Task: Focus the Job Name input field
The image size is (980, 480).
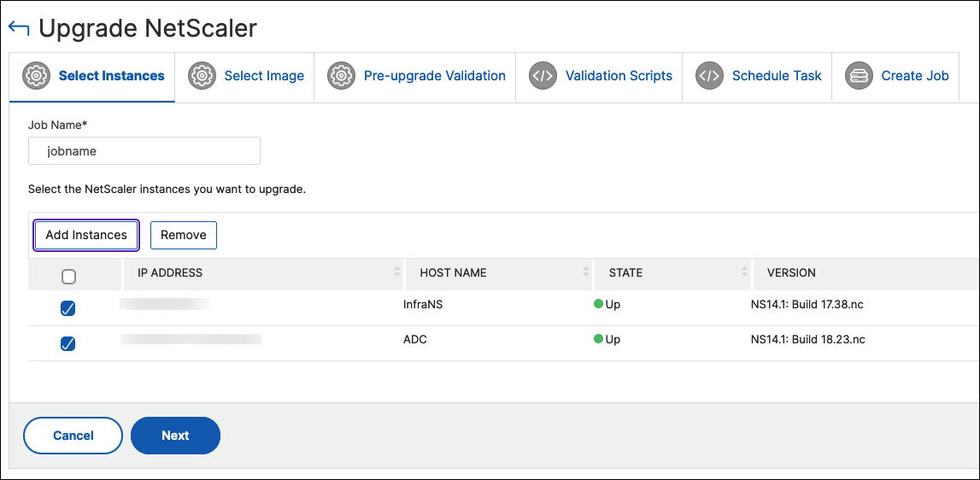Action: coord(144,150)
